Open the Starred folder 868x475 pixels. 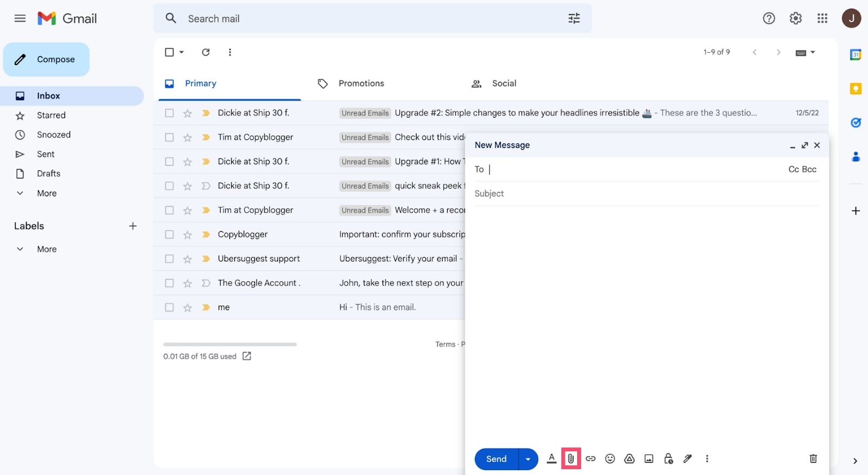(x=51, y=115)
